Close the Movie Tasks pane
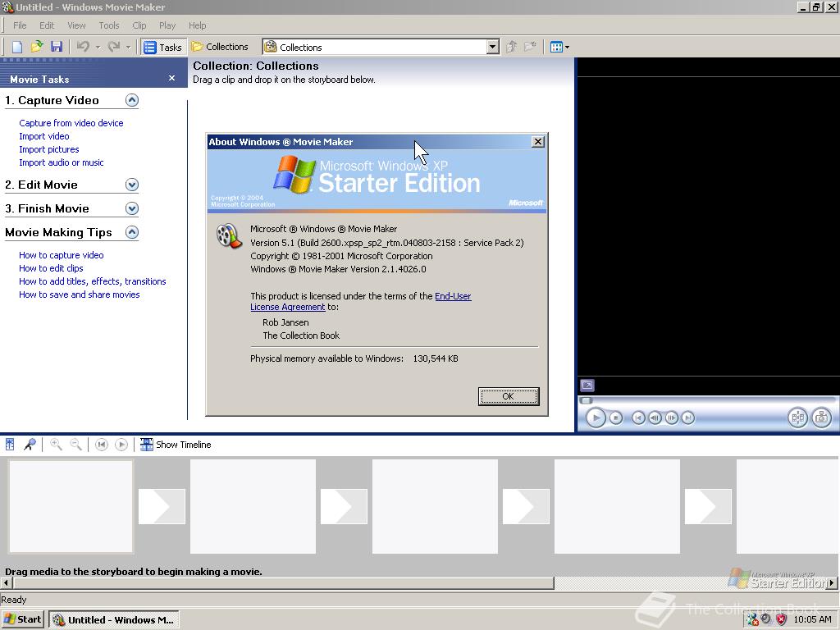This screenshot has width=840, height=630. tap(171, 78)
